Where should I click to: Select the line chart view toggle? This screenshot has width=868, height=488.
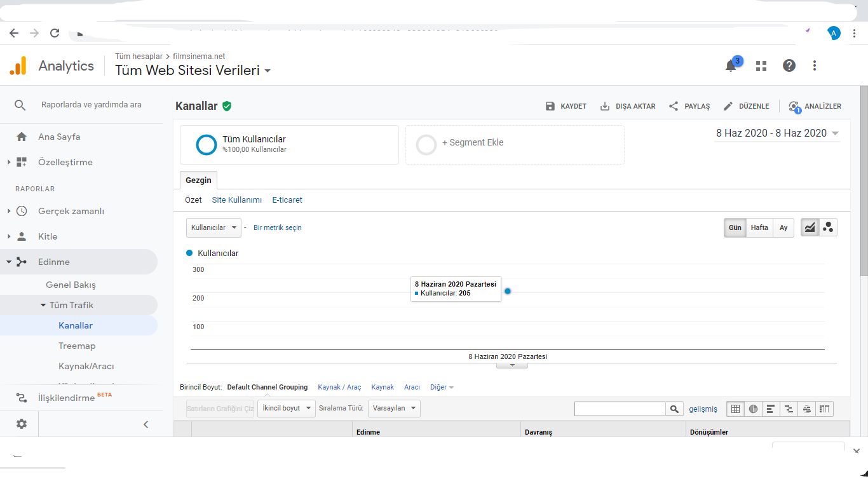pos(810,227)
